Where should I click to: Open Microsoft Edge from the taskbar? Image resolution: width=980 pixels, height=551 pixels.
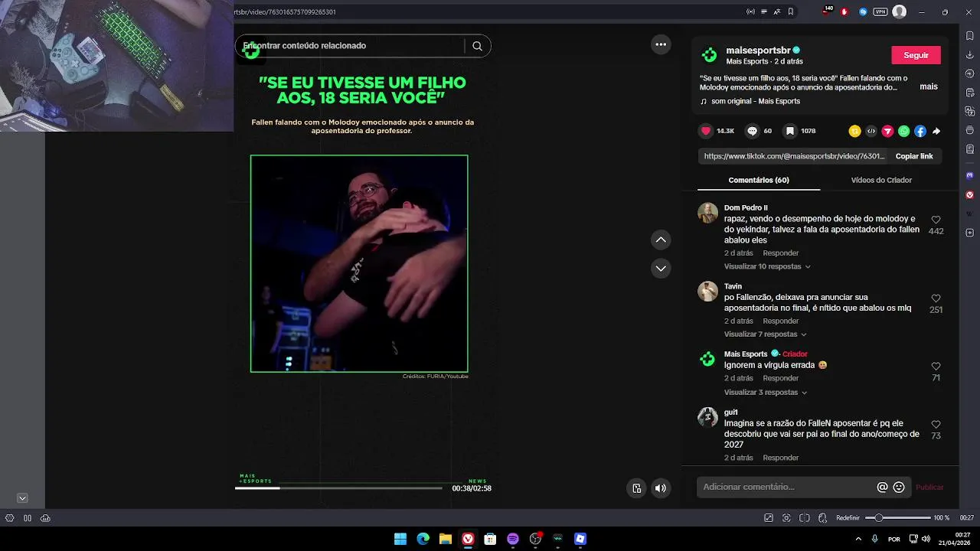tap(423, 539)
